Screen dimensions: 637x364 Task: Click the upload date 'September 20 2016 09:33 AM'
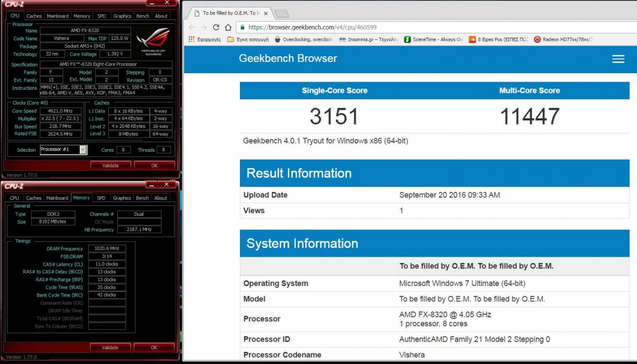pos(450,195)
